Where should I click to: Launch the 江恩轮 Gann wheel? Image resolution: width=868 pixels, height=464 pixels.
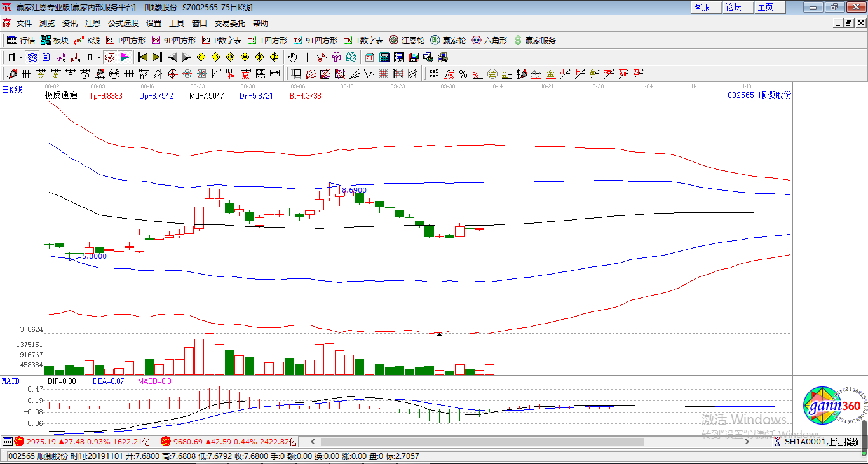(x=407, y=40)
